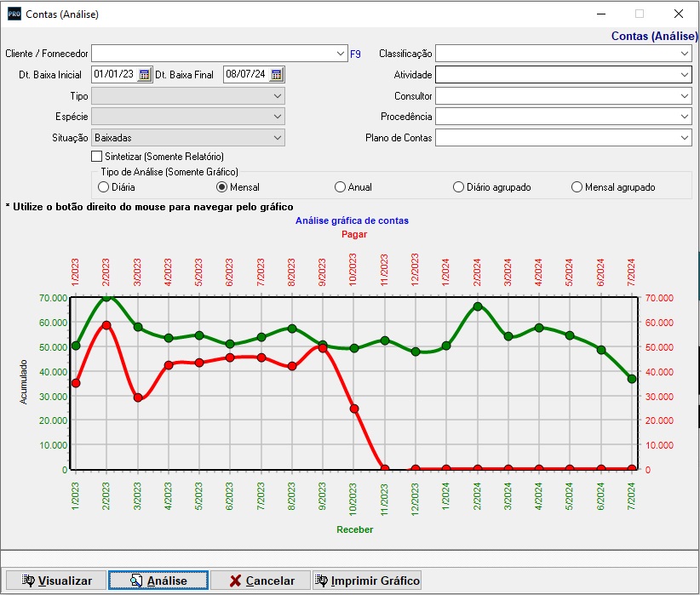Viewport: 700px width, 595px height.
Task: Click the 'Análise gráfica de contas' chart title
Action: 352,220
